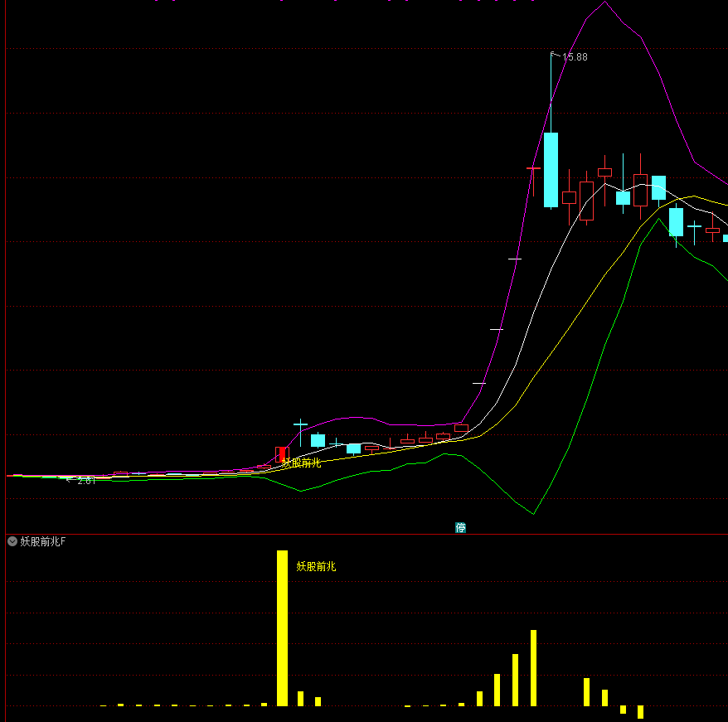Image resolution: width=728 pixels, height=722 pixels.
Task: Select the cyan candle at chart's right edge
Action: point(725,238)
